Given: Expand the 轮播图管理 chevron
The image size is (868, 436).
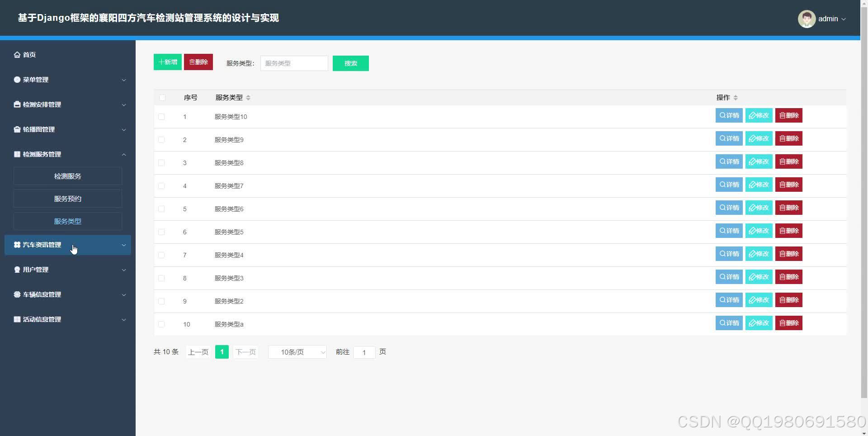Looking at the screenshot, I should tap(124, 130).
